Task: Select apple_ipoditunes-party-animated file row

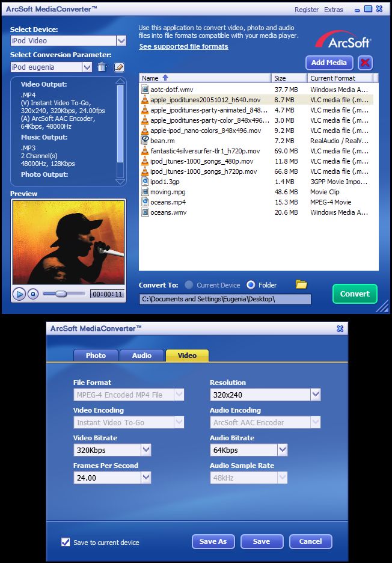Action: coord(256,110)
